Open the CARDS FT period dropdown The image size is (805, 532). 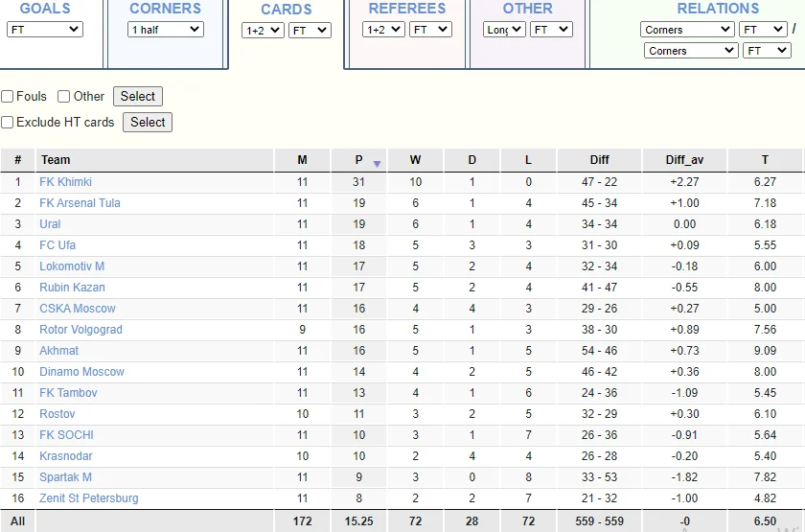310,31
